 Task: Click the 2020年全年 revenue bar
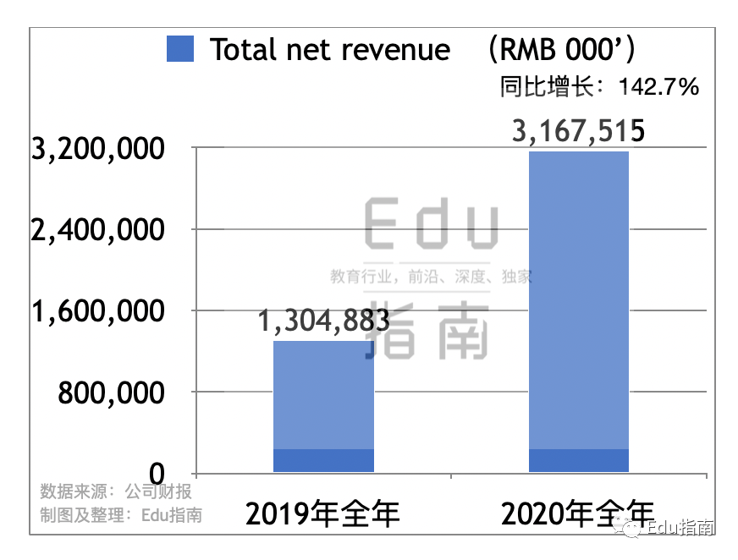[579, 312]
